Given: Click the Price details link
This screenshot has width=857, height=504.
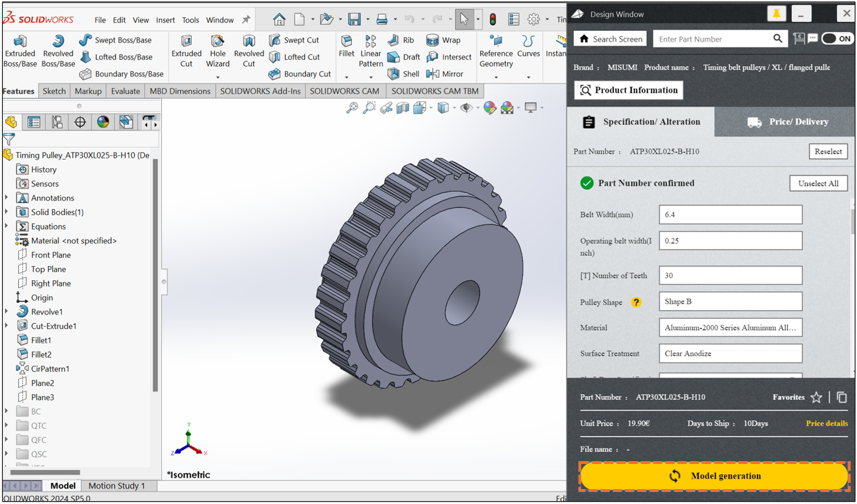Looking at the screenshot, I should tap(827, 423).
